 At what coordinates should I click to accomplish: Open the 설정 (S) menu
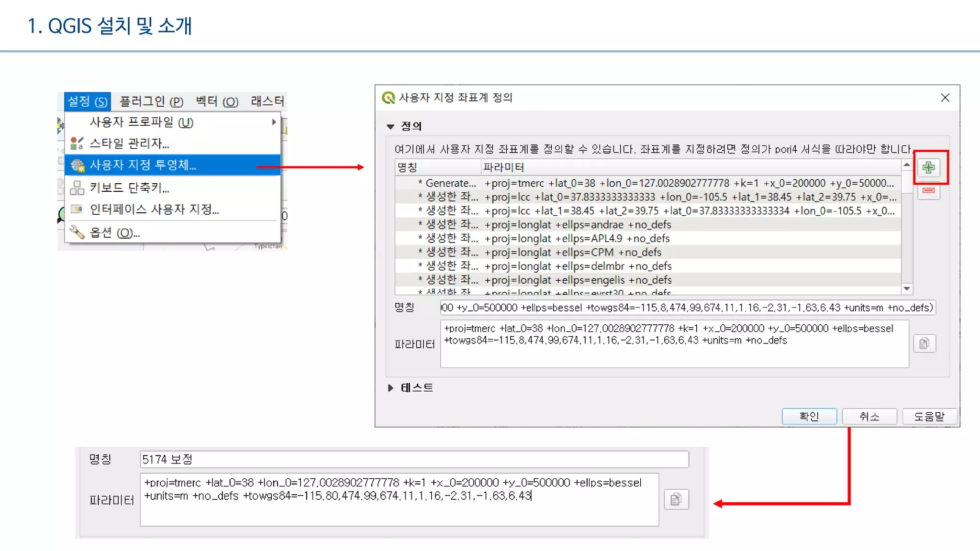click(88, 101)
